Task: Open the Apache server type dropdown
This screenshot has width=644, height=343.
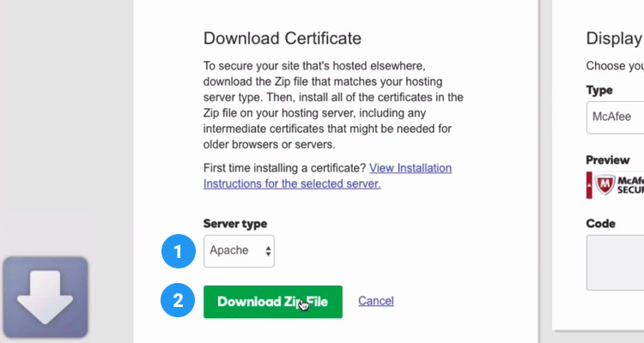Action: [x=239, y=251]
